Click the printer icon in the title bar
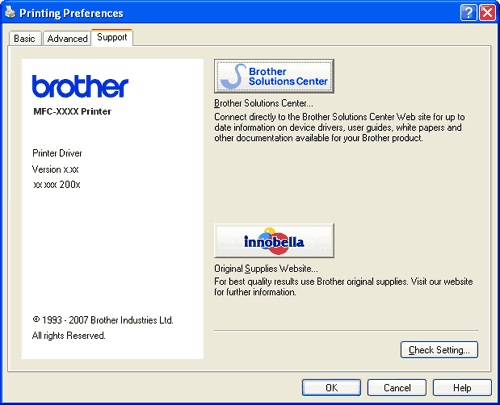The width and height of the screenshot is (500, 405). tap(10, 13)
